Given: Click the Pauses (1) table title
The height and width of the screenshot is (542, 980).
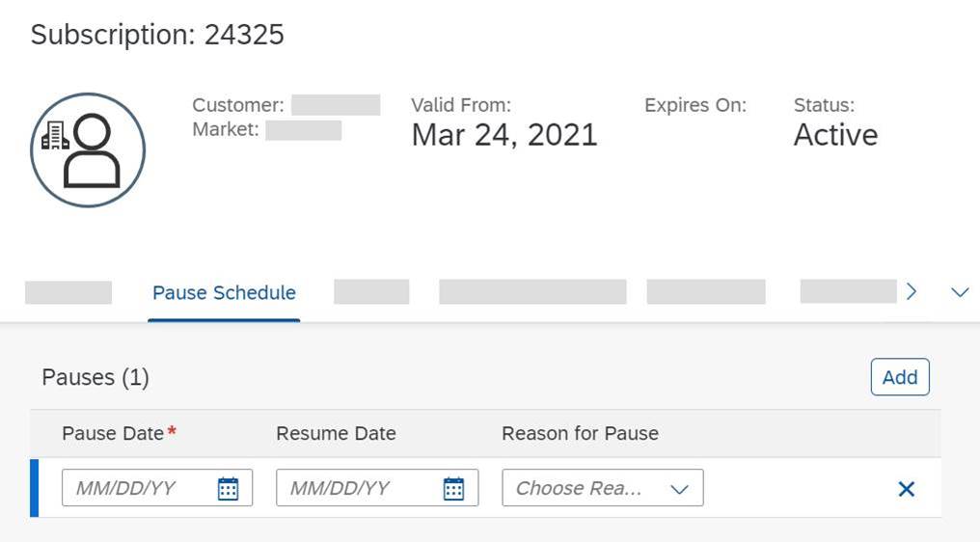Looking at the screenshot, I should [x=95, y=377].
